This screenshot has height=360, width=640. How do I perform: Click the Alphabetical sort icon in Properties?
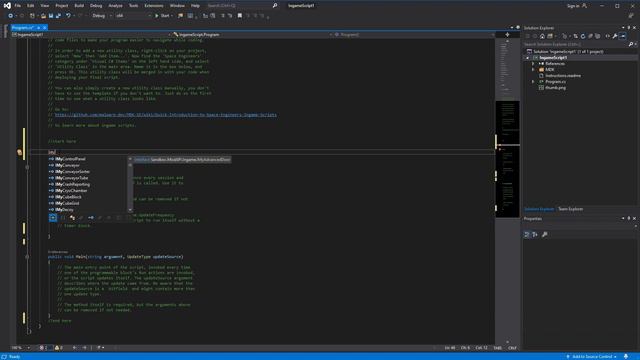click(x=535, y=235)
